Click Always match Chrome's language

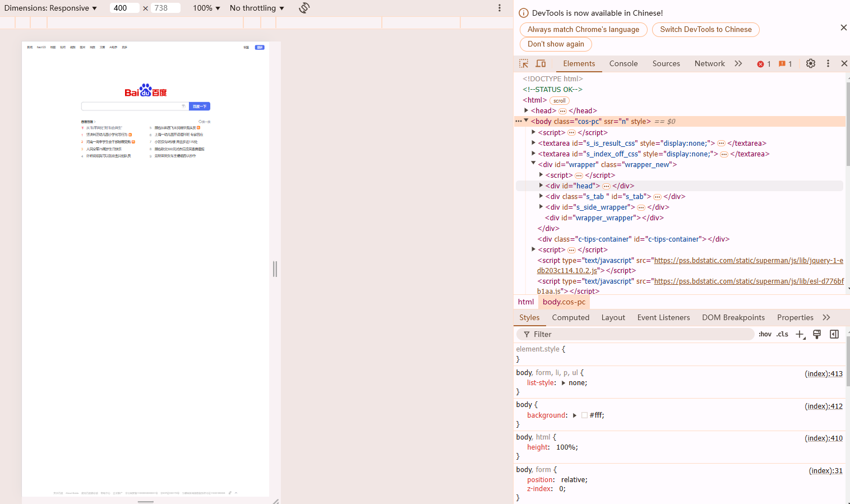(x=583, y=30)
